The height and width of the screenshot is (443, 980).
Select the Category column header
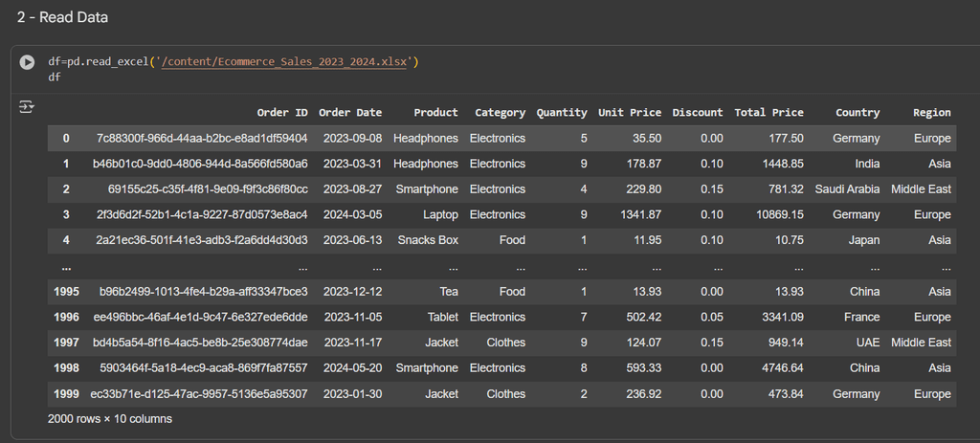pyautogui.click(x=500, y=113)
